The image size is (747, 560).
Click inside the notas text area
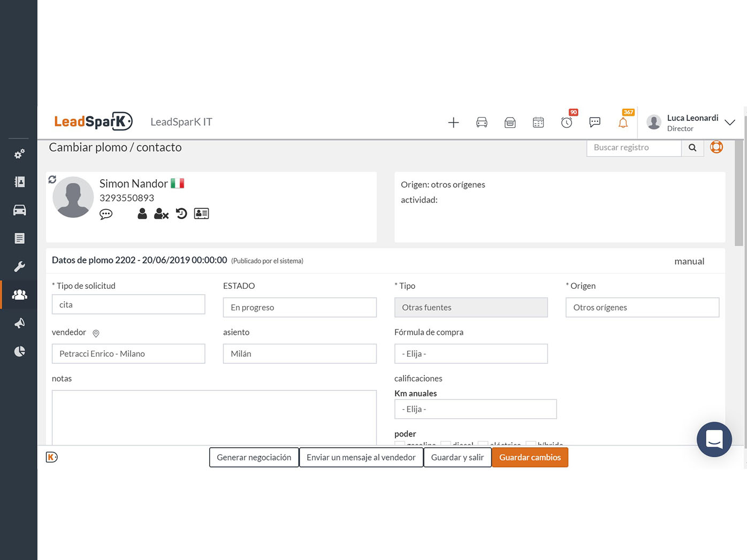[x=214, y=417]
